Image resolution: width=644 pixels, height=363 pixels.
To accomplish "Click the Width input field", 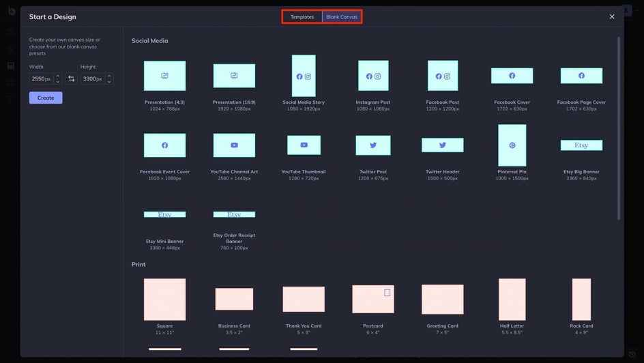I will click(x=42, y=78).
